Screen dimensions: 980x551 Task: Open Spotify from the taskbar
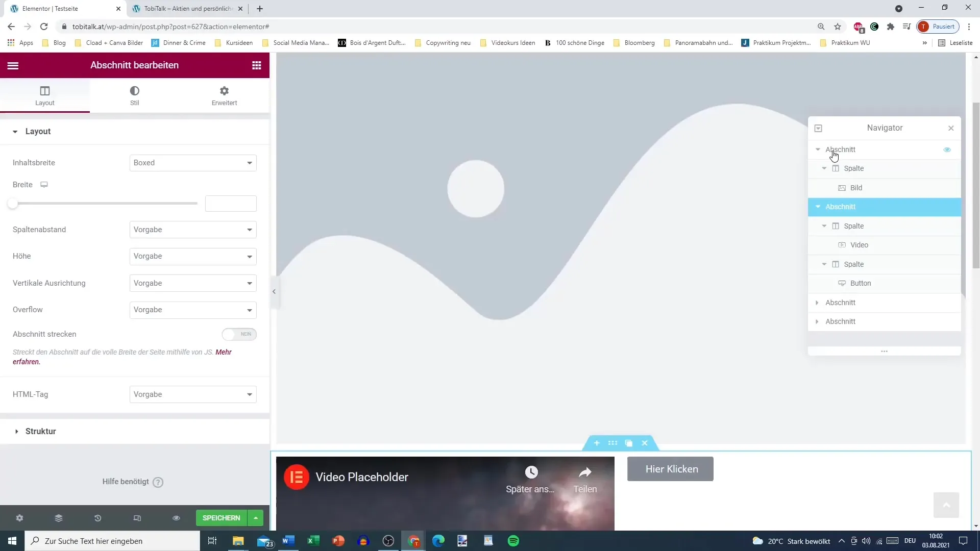click(x=513, y=541)
